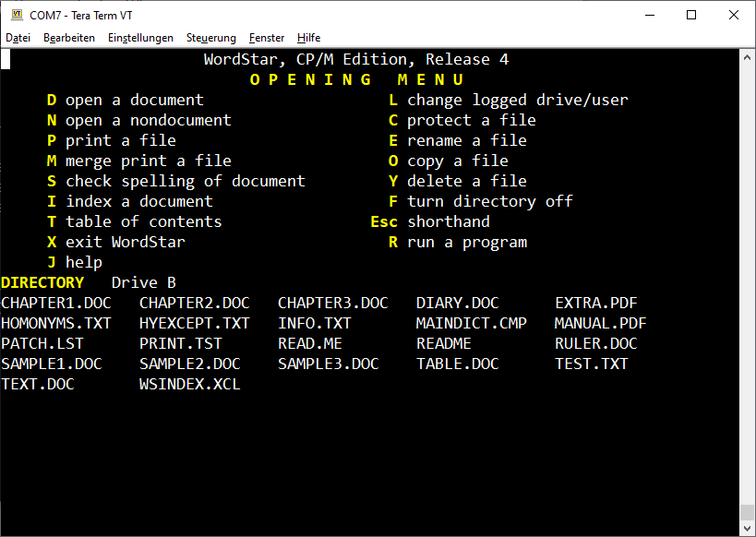
Task: Select WSINDEX.XCL in the directory listing
Action: click(x=189, y=384)
